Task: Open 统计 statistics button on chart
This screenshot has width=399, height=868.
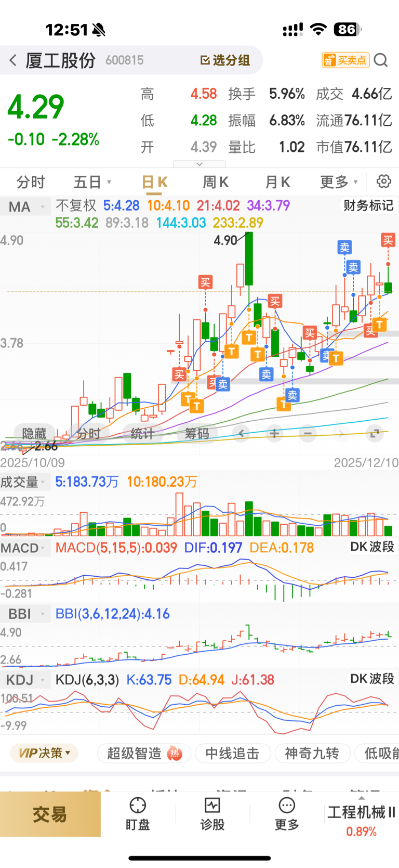Action: pos(142,433)
